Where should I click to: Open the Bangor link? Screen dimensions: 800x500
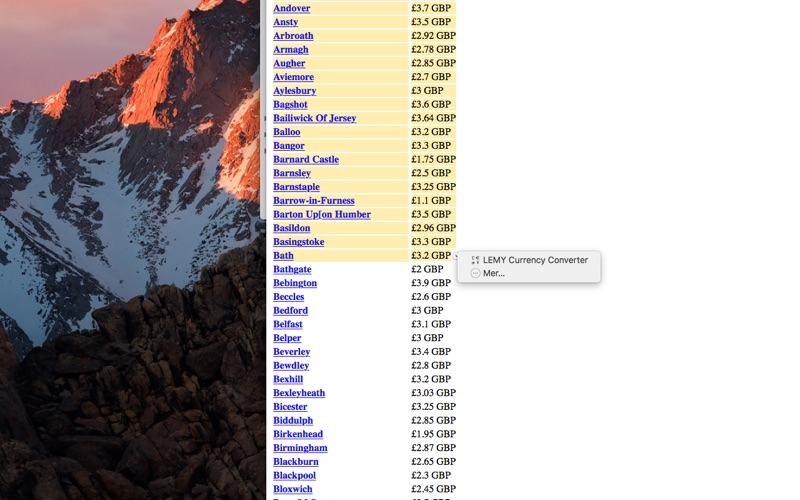[288, 146]
